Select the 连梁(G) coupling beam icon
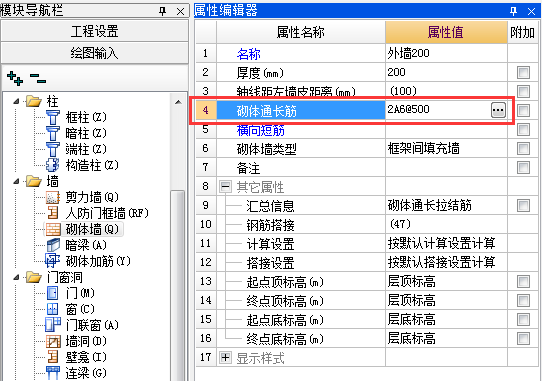The image size is (542, 381). tap(53, 373)
